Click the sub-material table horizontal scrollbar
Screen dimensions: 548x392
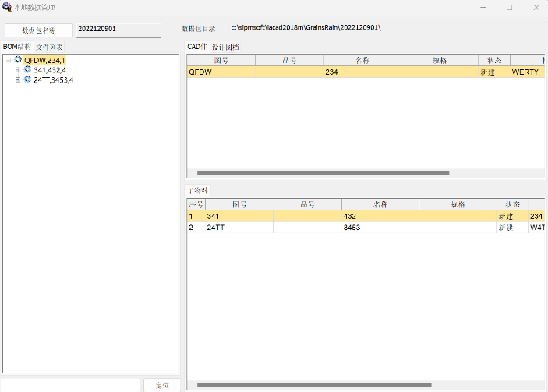pyautogui.click(x=325, y=385)
